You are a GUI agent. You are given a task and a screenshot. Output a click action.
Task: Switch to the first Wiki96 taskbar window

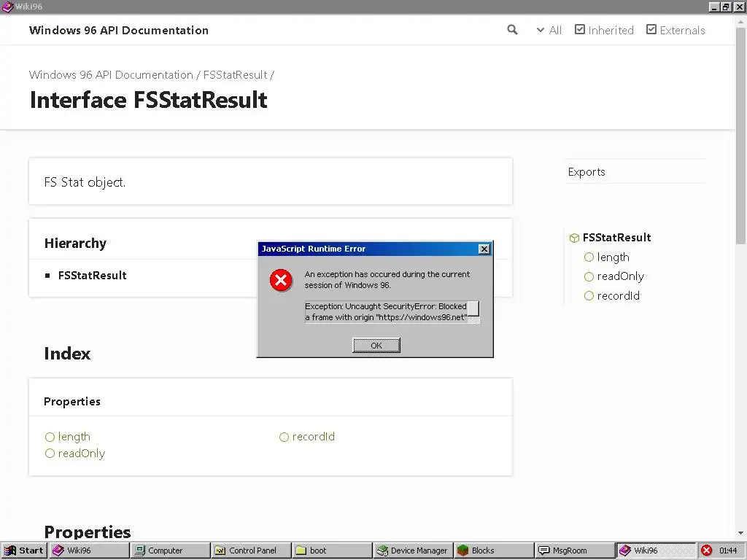[90, 551]
